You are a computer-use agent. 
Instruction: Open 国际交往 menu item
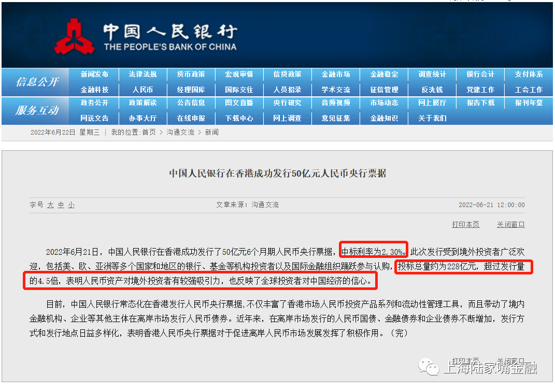[239, 90]
